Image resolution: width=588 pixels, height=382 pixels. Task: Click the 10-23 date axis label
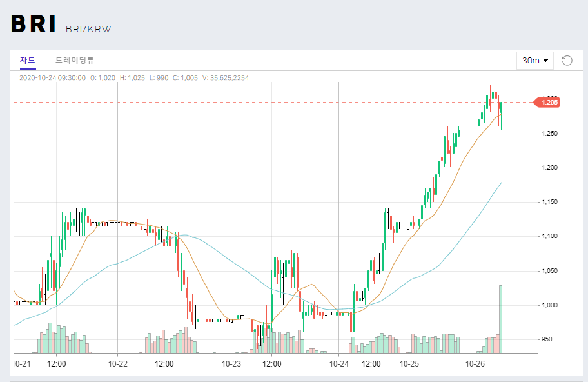(231, 364)
